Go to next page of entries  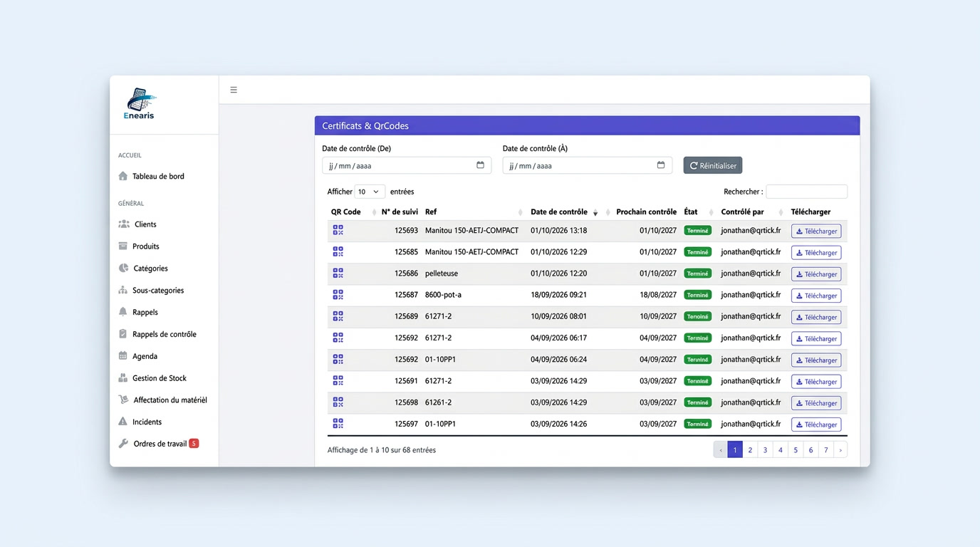coord(840,449)
